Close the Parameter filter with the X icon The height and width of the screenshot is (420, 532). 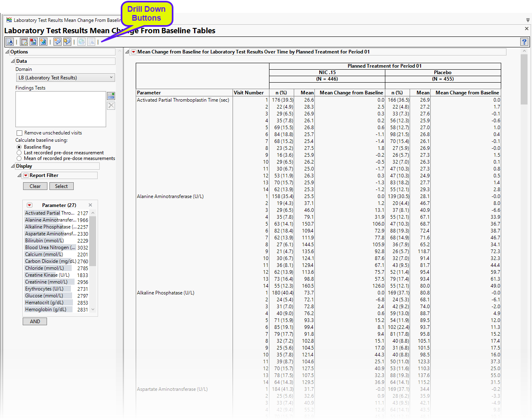[x=90, y=205]
